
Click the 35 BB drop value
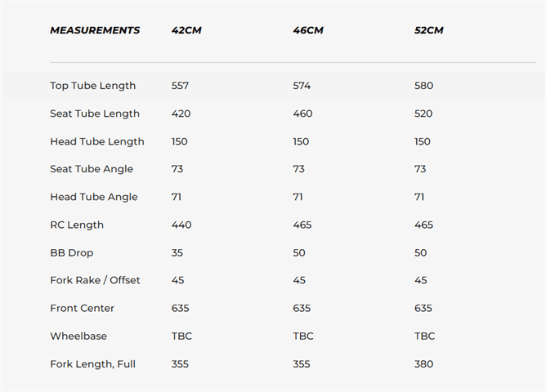pos(177,253)
